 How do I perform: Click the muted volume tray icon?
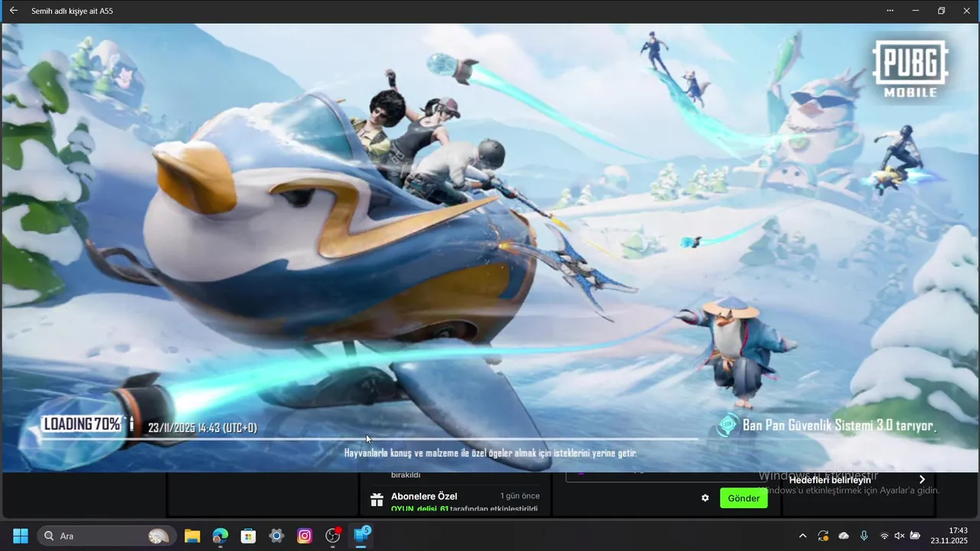click(x=900, y=536)
